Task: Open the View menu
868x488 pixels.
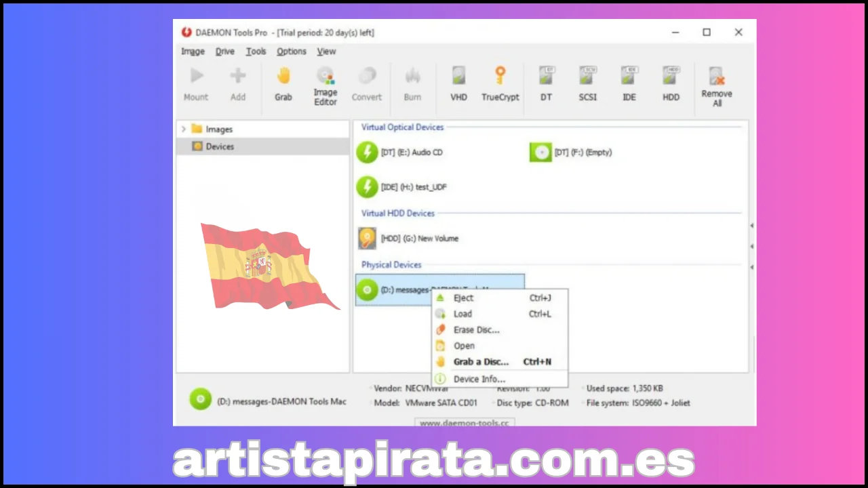Action: [327, 52]
